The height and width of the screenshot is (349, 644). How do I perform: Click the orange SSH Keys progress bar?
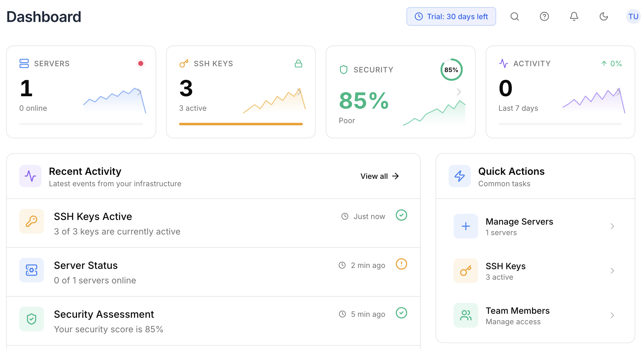[241, 124]
